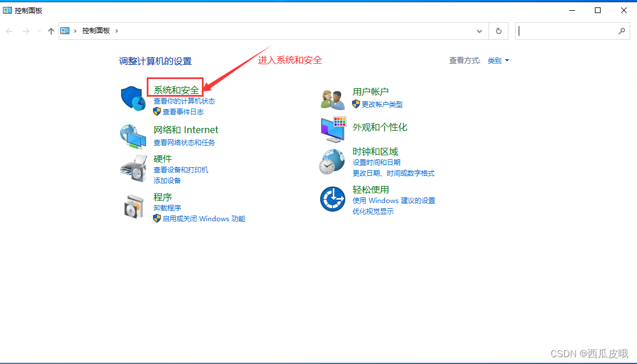The image size is (637, 364).
Task: Open 系统和安全 category
Action: (176, 90)
